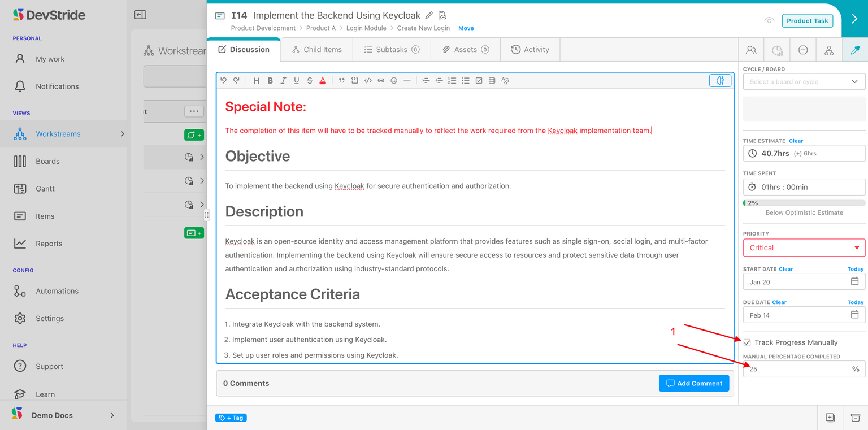Expand the Demo Docs workspace chevron
This screenshot has height=430, width=868.
pyautogui.click(x=112, y=415)
